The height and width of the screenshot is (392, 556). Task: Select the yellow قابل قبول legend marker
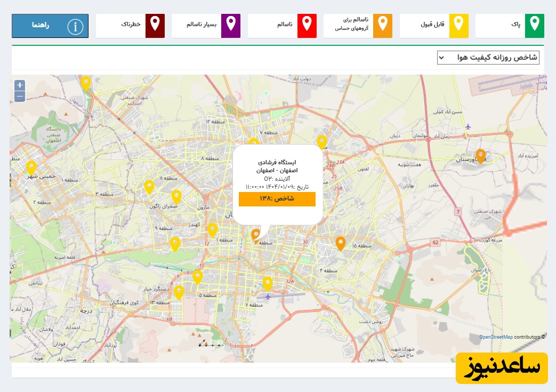[459, 26]
